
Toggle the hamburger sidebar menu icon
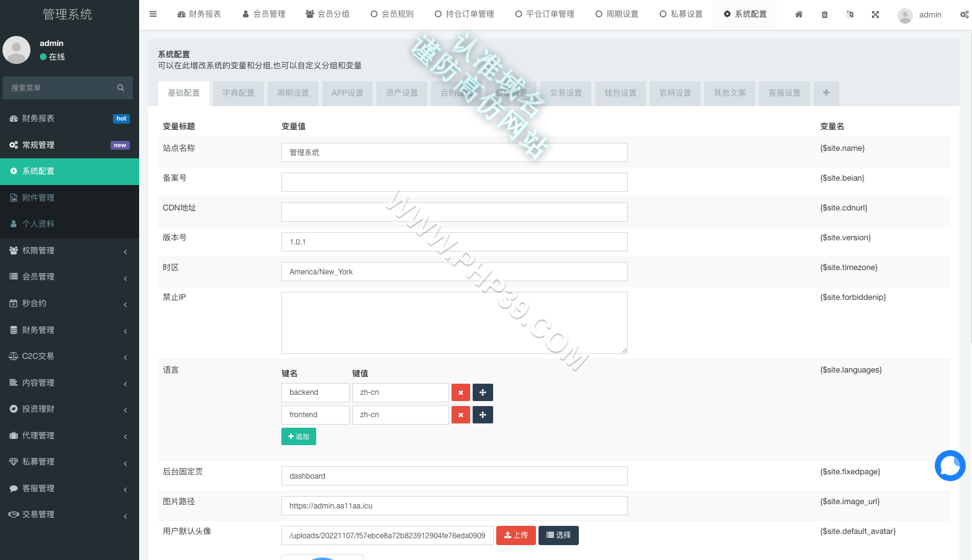[x=153, y=14]
